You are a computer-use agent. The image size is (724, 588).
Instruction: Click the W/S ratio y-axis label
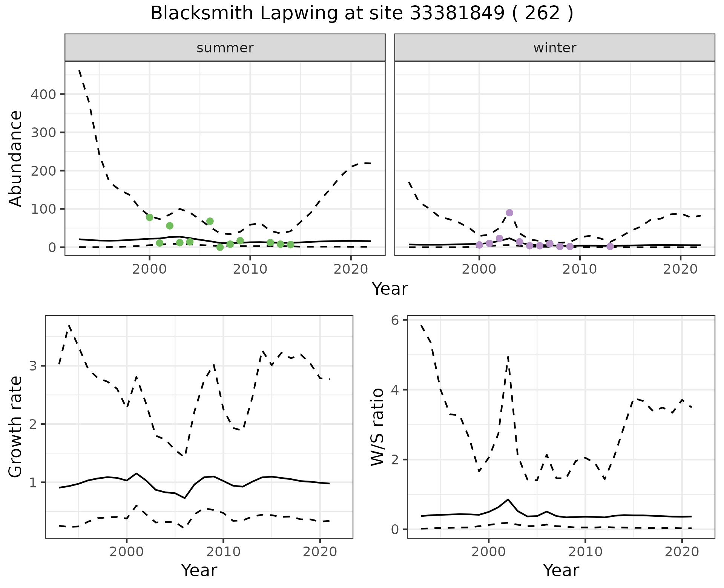click(x=377, y=427)
